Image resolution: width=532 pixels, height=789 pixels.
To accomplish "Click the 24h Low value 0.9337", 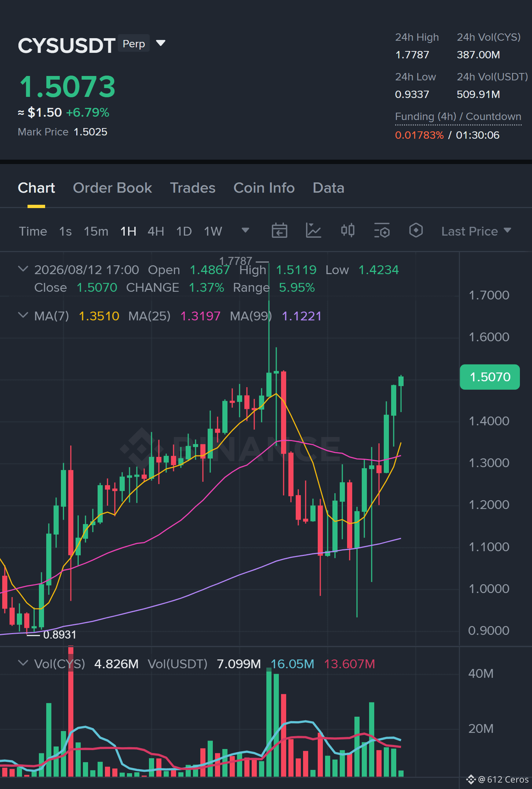I will coord(412,94).
